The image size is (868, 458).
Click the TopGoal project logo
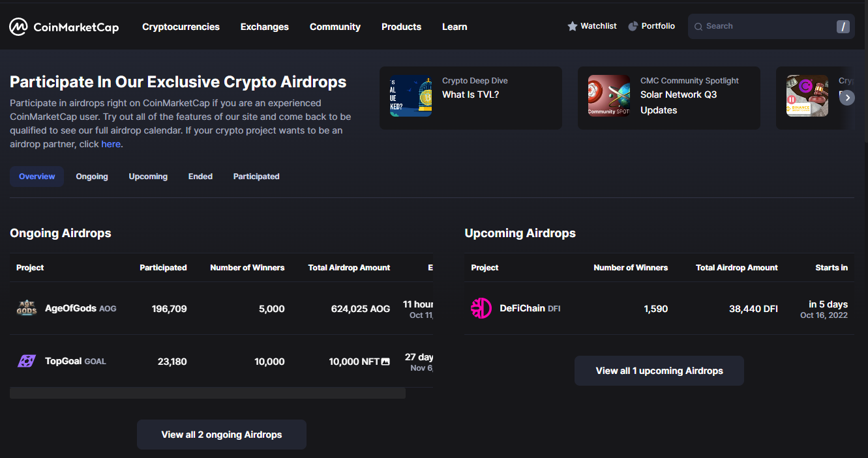coord(27,361)
